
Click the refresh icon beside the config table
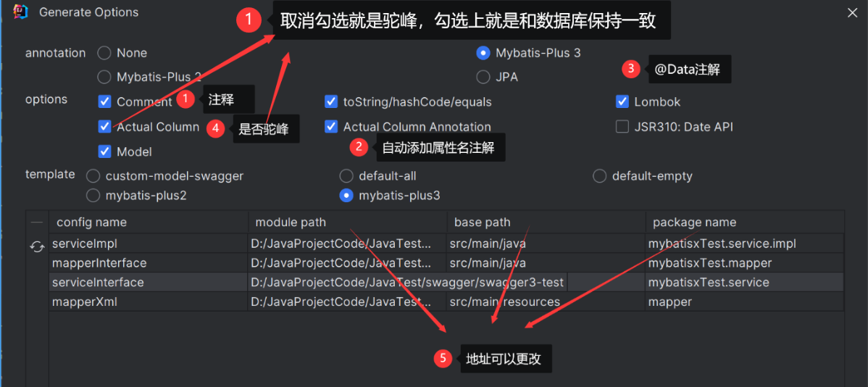point(37,246)
